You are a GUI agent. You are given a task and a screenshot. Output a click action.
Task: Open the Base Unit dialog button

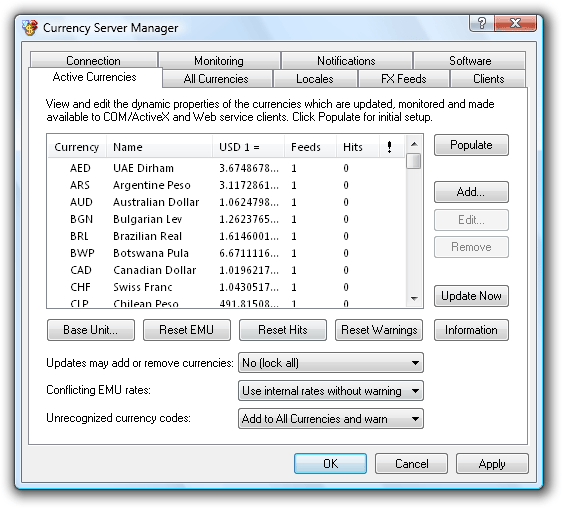pos(91,330)
